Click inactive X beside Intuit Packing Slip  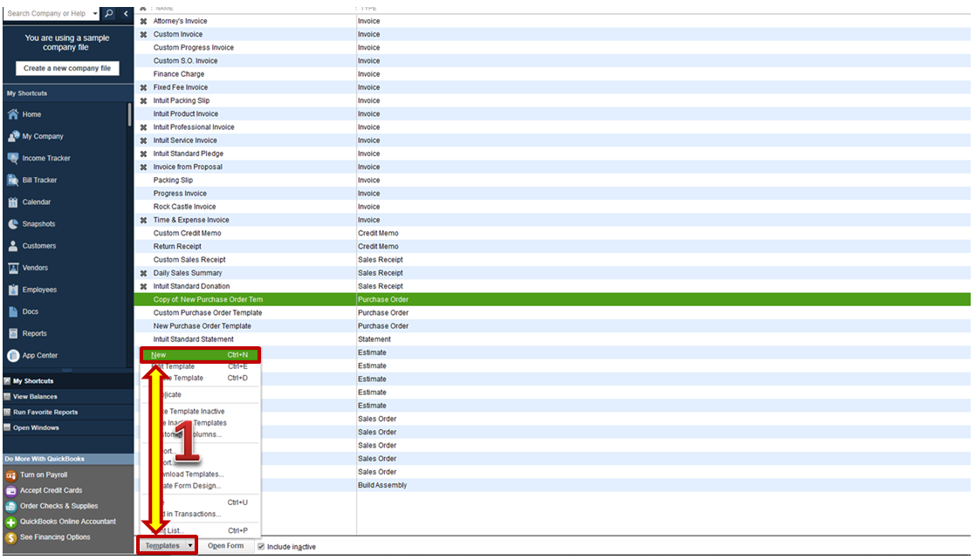144,100
